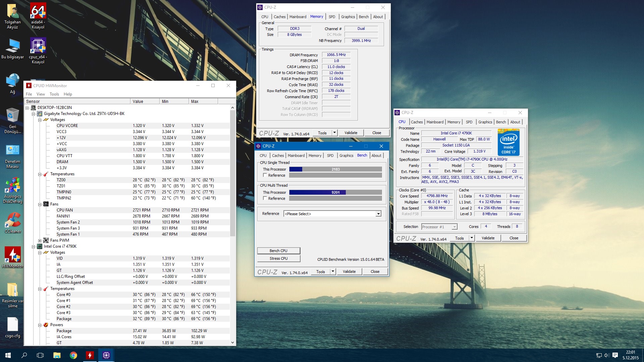This screenshot has height=362, width=644.
Task: Collapse the DESKTOP-1E2BC8N tree node
Action: [x=27, y=108]
